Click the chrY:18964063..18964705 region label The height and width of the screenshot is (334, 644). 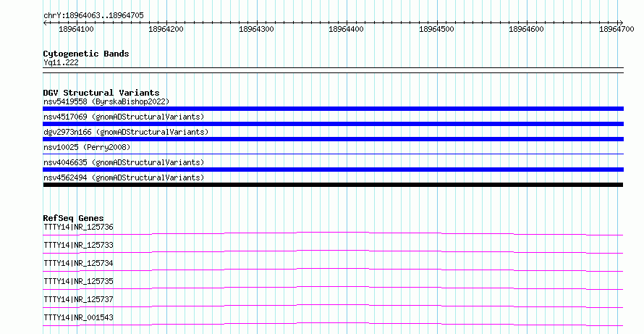click(93, 15)
